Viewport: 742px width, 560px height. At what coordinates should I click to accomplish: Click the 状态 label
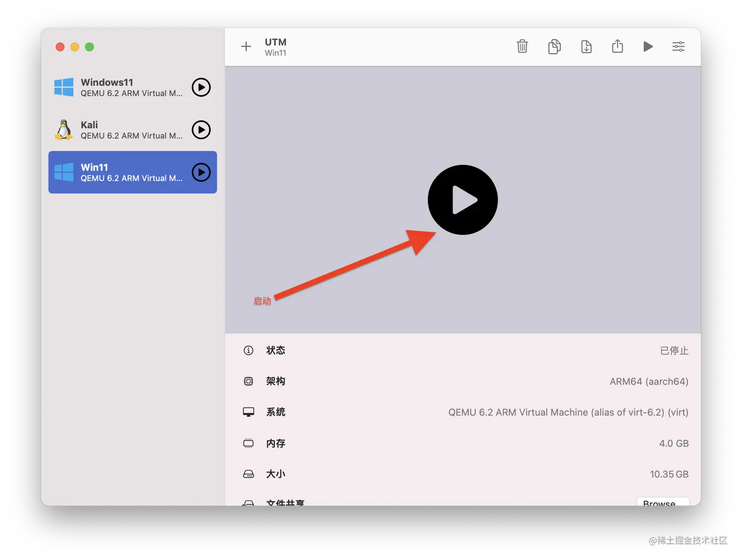tap(276, 350)
